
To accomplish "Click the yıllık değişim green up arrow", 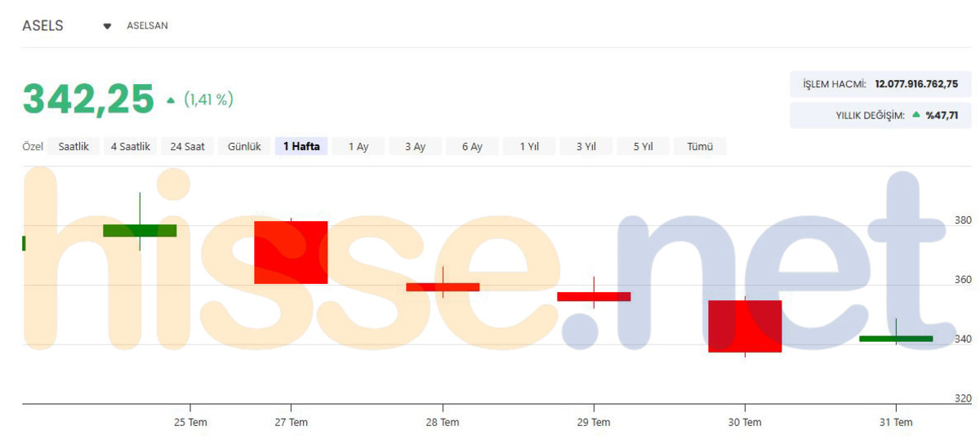I will [916, 115].
